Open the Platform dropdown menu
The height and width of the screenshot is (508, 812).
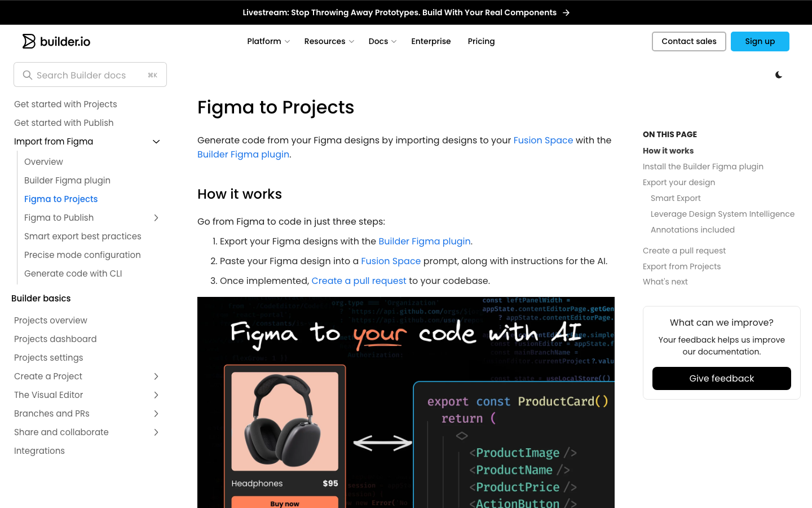coord(268,41)
